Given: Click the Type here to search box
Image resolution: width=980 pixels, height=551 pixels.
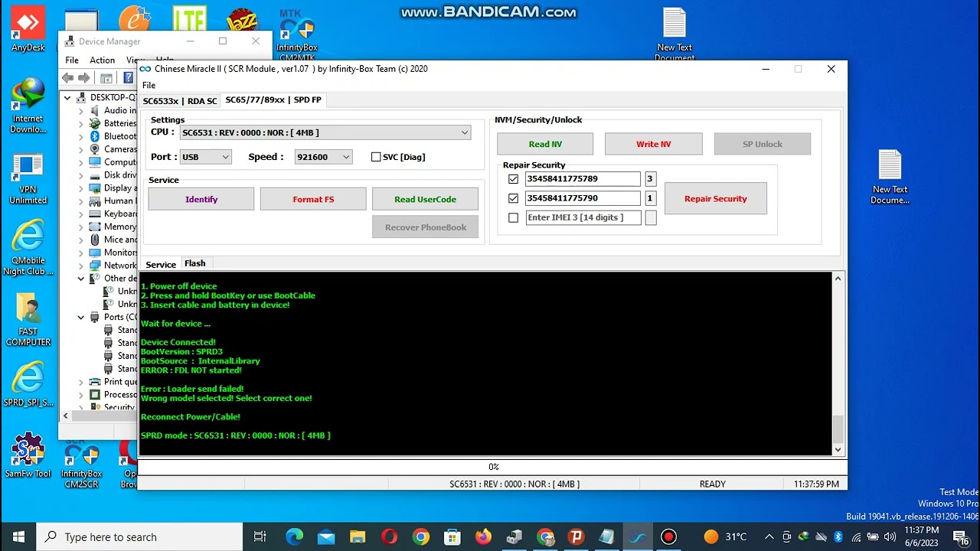Looking at the screenshot, I should point(140,536).
